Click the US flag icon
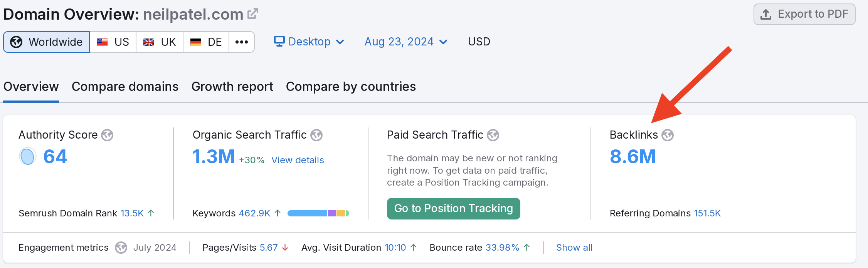The width and height of the screenshot is (868, 268). 102,42
